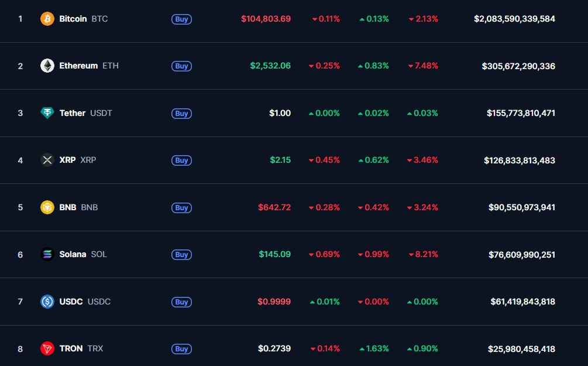Open the Bitcoin BTC name link
This screenshot has width=588, height=366.
tap(72, 19)
